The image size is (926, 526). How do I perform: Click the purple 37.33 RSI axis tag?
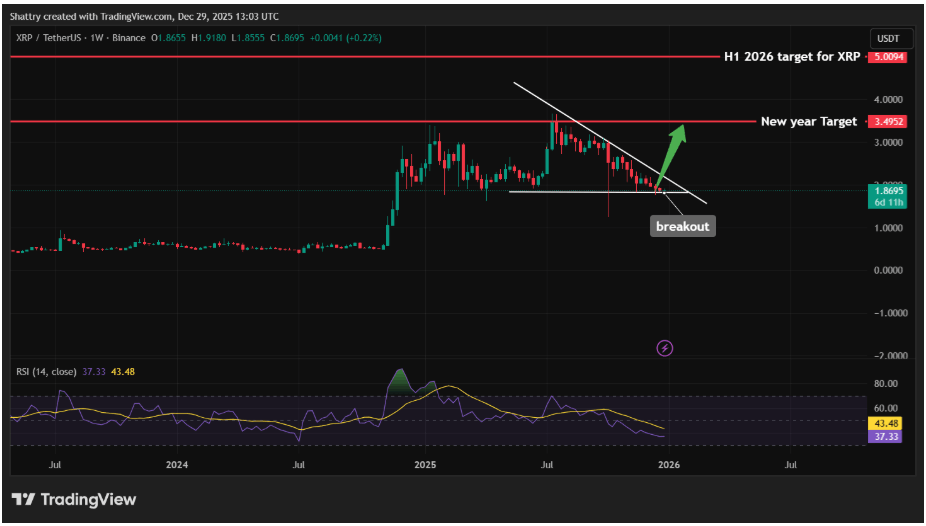[884, 436]
